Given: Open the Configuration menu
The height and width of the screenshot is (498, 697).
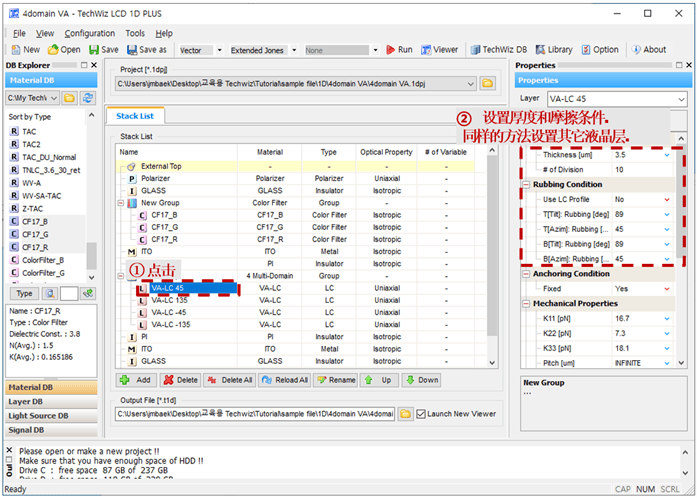Looking at the screenshot, I should click(89, 33).
